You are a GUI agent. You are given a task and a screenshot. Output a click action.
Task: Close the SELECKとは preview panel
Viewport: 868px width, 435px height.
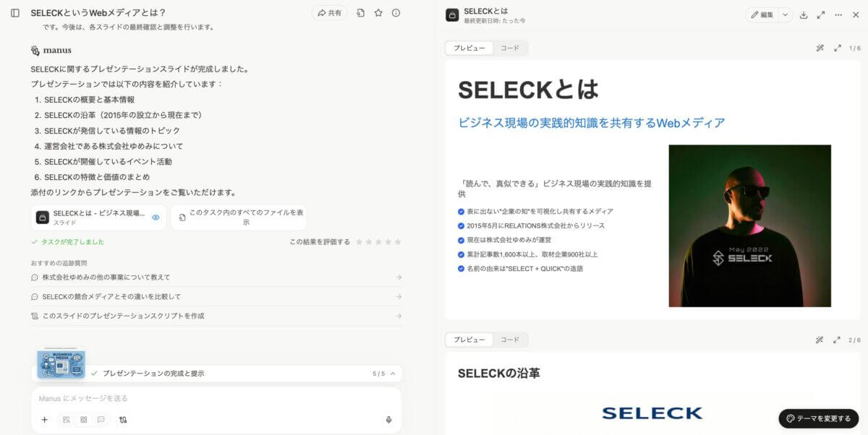[x=856, y=14]
